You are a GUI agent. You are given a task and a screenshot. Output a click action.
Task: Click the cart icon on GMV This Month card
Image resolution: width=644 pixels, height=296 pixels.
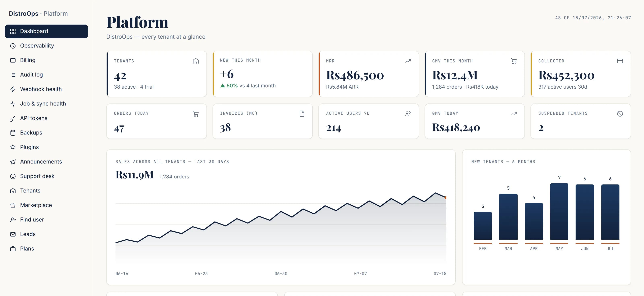tap(514, 61)
